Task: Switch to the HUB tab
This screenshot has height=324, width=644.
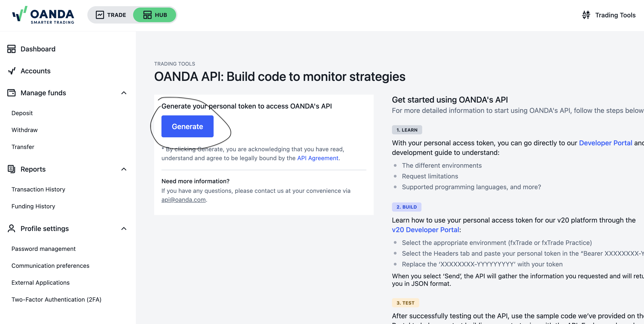Action: (154, 14)
